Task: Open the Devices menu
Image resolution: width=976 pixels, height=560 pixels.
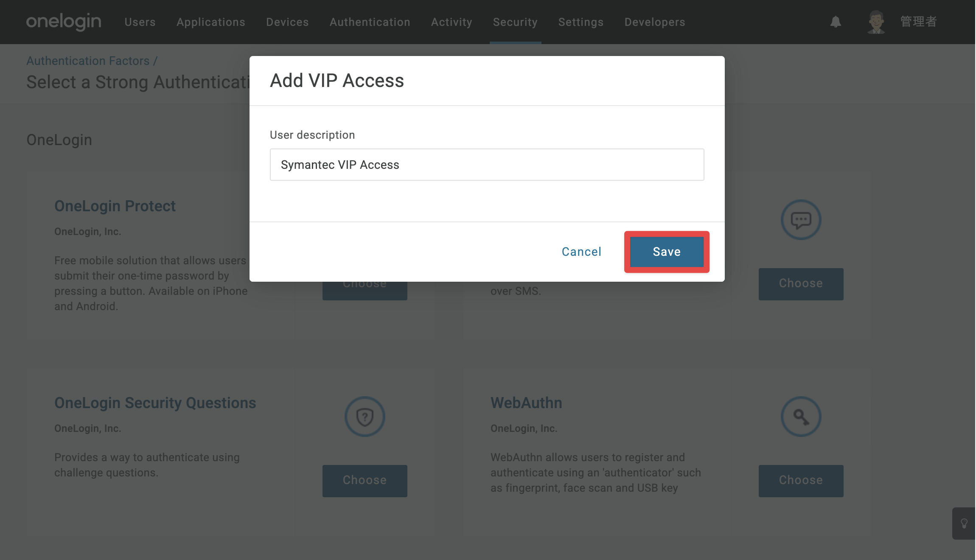Action: 287,22
